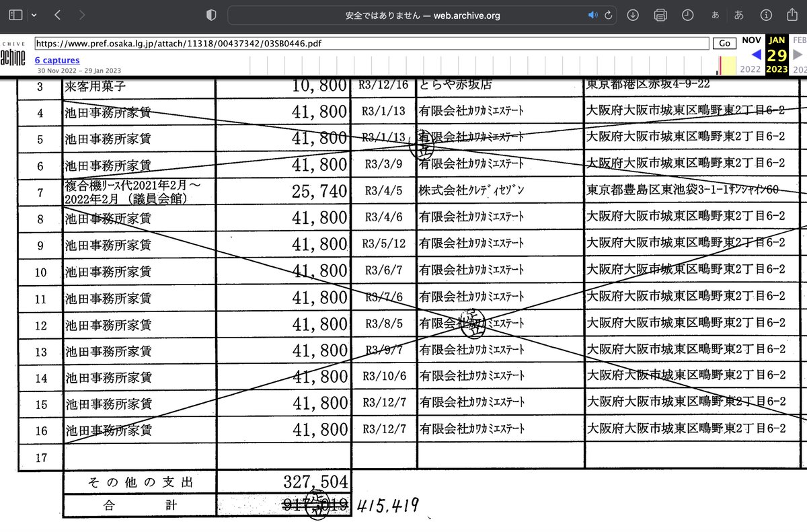Click the date R3/8/5

(383, 324)
